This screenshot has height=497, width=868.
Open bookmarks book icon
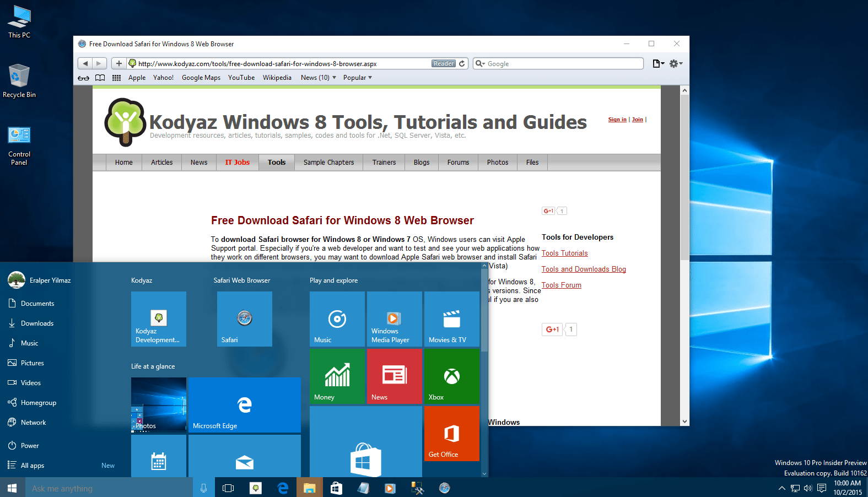click(100, 78)
